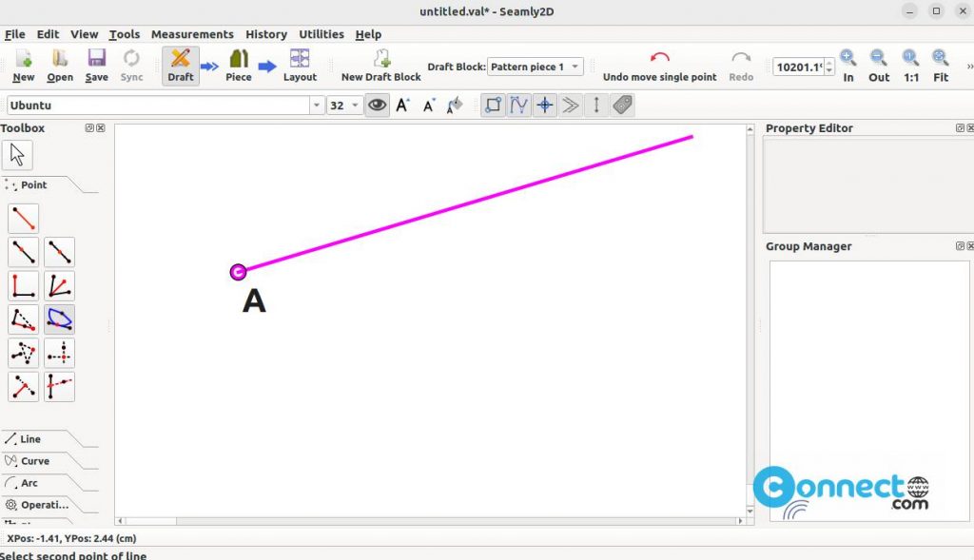Image resolution: width=974 pixels, height=560 pixels.
Task: Toggle the wireframe display button
Action: (x=493, y=105)
